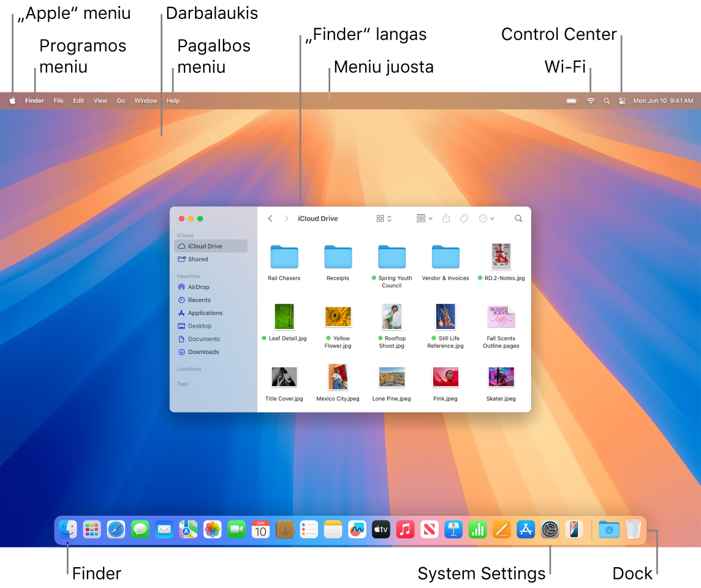
Task: Open the Window menu
Action: pos(146,101)
